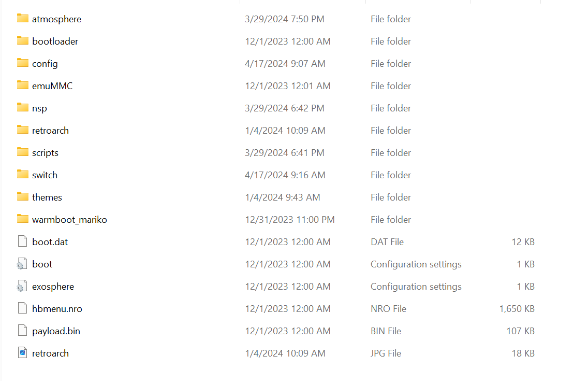Select the exosphere config file icon

point(22,286)
